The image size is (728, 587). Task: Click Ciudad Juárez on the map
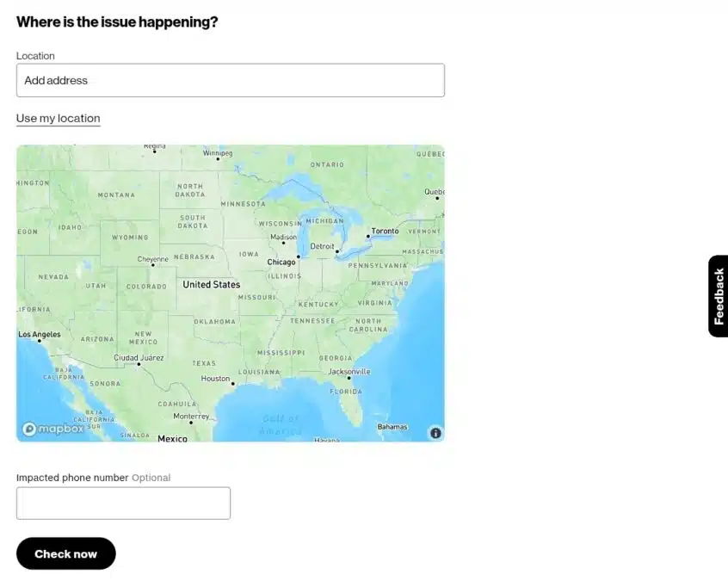139,363
